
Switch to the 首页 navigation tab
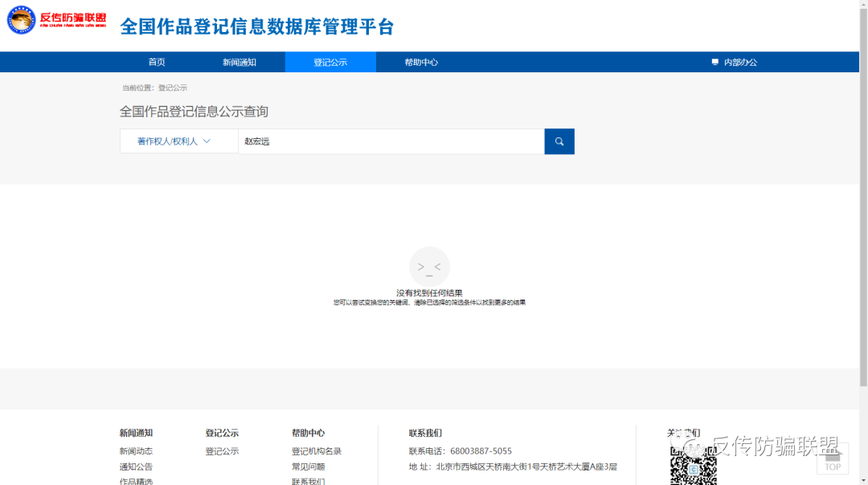[x=157, y=62]
